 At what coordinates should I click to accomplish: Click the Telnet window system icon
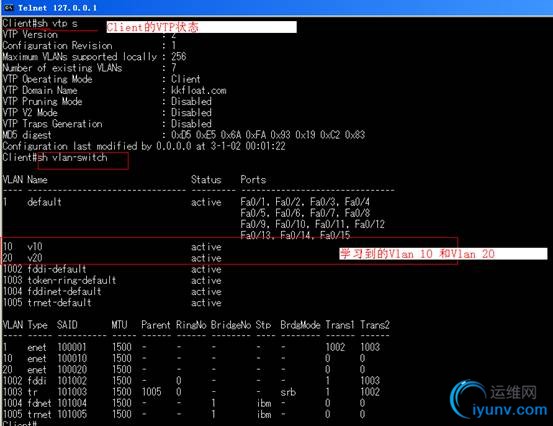point(9,7)
